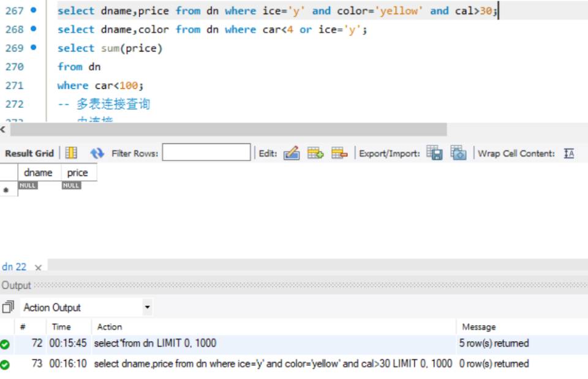
Task: Click the Message column header in output
Action: pos(479,327)
